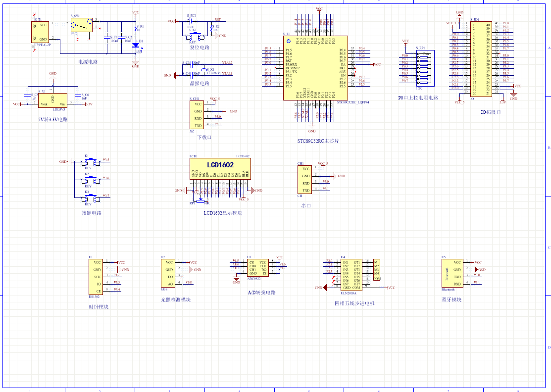Screen dimensions: 551x392
Task: Click the RST net label in reset circuit
Action: coord(217,20)
